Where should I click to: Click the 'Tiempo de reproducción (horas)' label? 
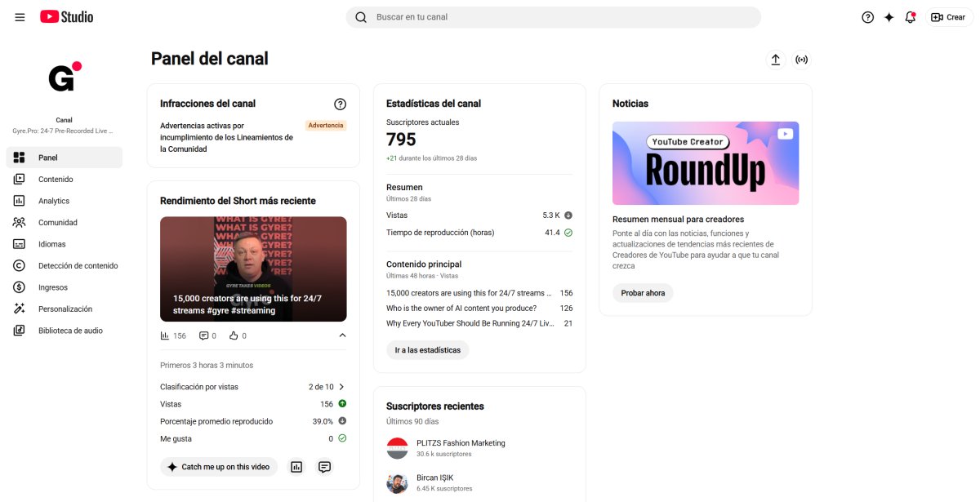(x=440, y=233)
